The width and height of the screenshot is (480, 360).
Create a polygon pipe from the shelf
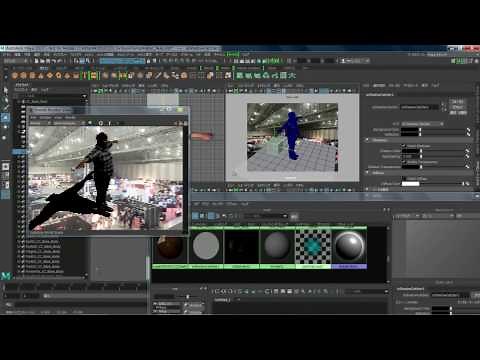(76, 76)
